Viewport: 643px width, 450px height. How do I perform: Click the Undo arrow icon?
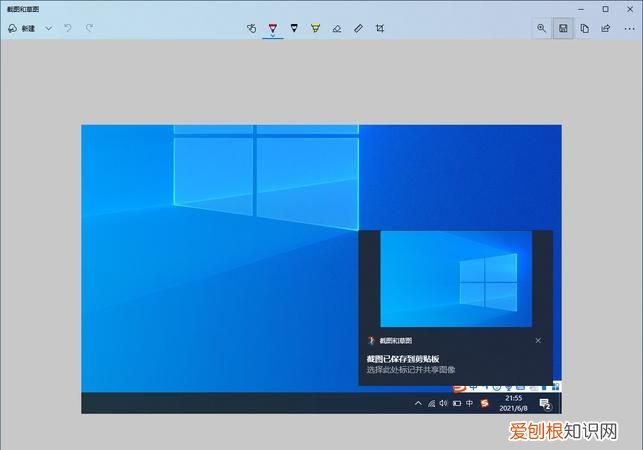[68, 28]
